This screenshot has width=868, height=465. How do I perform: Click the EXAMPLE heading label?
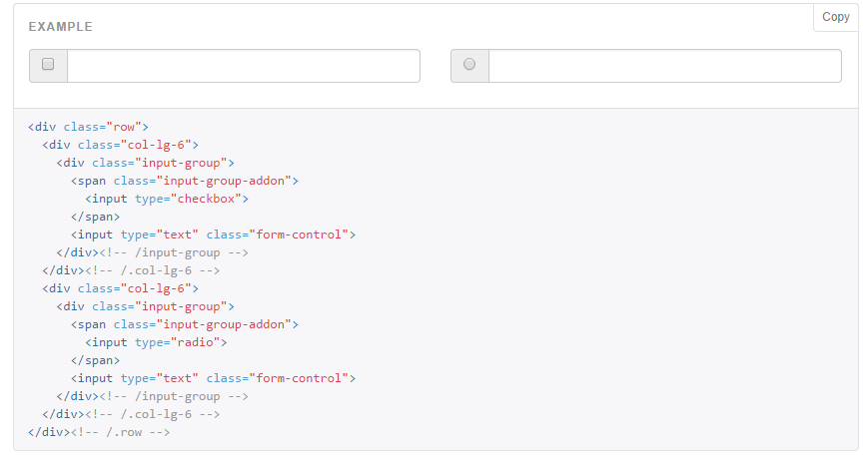[60, 27]
